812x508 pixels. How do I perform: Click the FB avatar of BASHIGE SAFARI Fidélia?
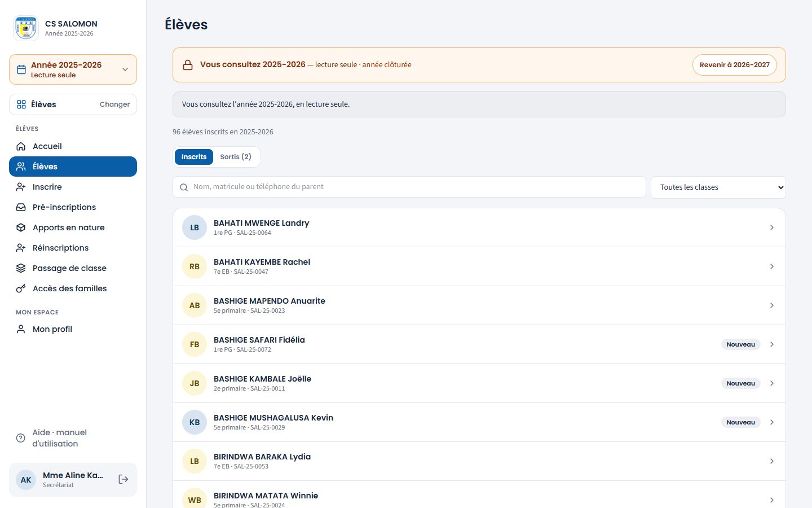click(195, 344)
